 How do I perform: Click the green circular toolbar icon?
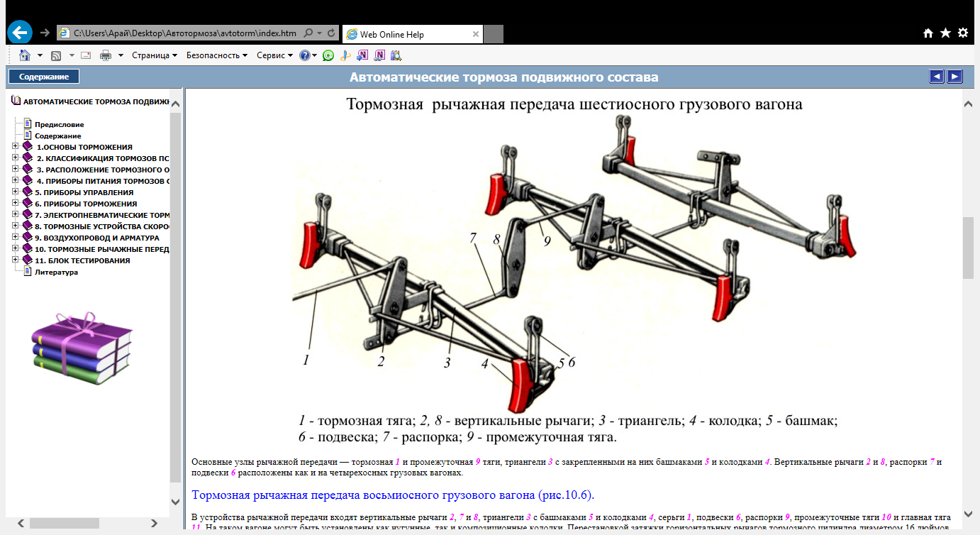click(328, 55)
